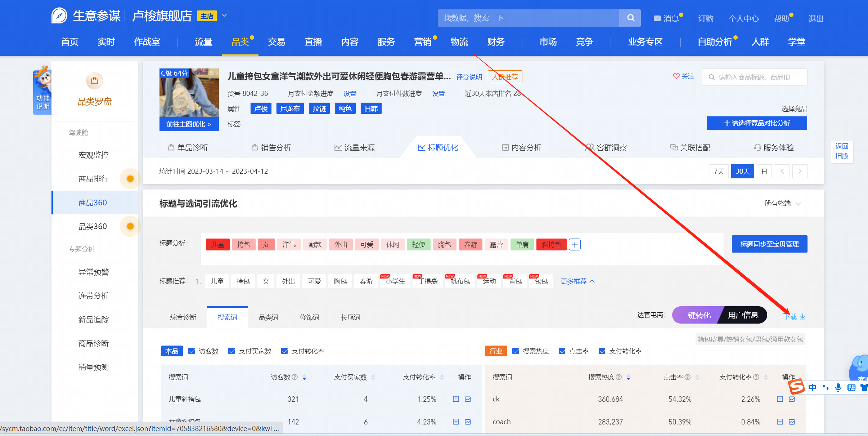Collapse the 更多推荐 expander
Screen dimensions: 868x436
click(577, 281)
